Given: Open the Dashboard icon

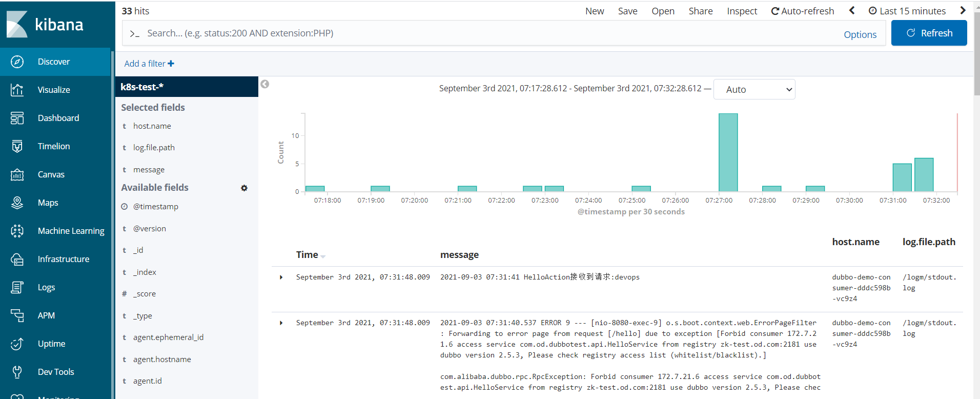Looking at the screenshot, I should point(17,118).
